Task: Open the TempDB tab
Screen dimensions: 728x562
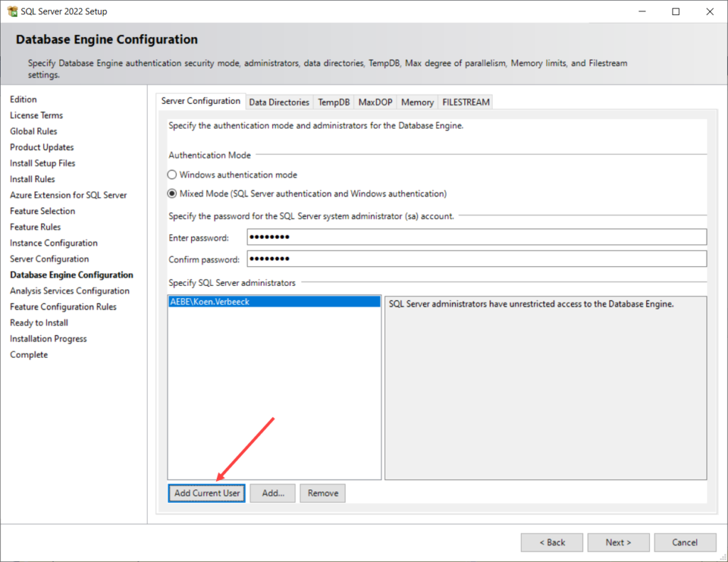Action: 334,102
